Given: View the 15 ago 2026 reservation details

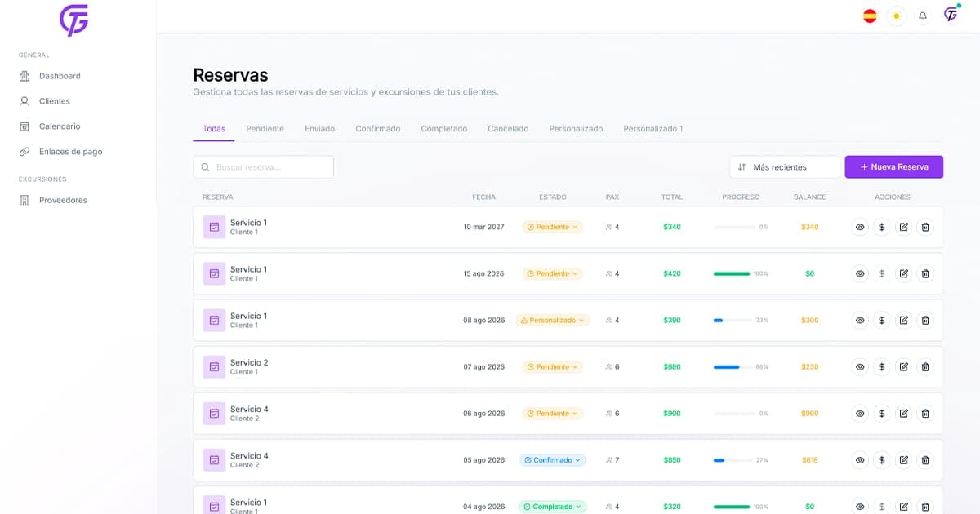Looking at the screenshot, I should pos(860,273).
